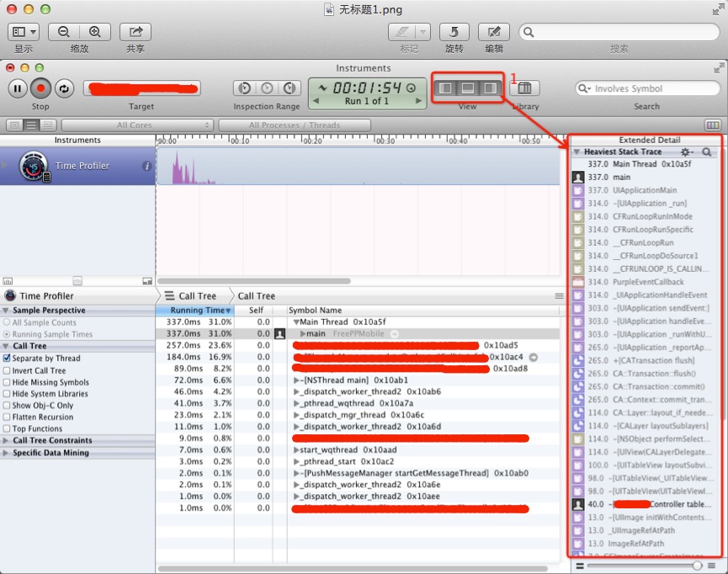Click focus arrow next to FreePPMobile
Screen dimensions: 728x574
[x=394, y=334]
